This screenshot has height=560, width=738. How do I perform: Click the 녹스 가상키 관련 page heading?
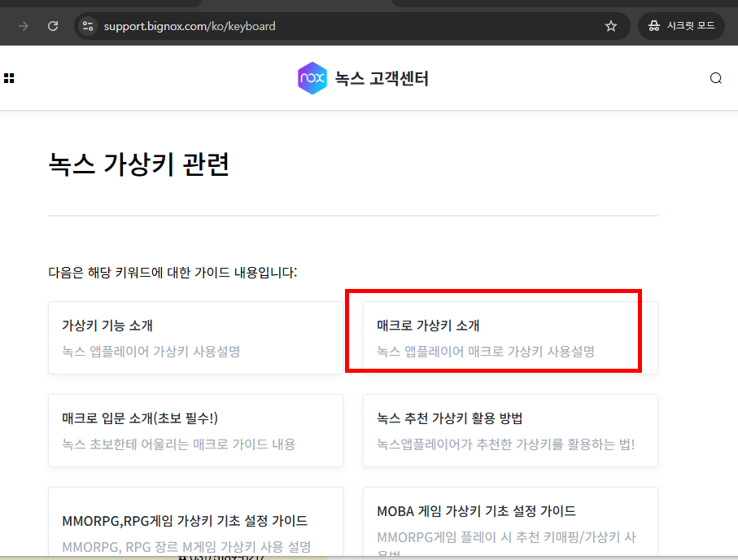(138, 164)
